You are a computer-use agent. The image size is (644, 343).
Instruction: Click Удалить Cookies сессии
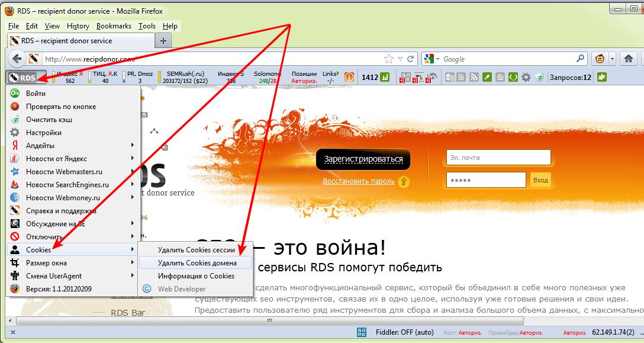[x=195, y=249]
